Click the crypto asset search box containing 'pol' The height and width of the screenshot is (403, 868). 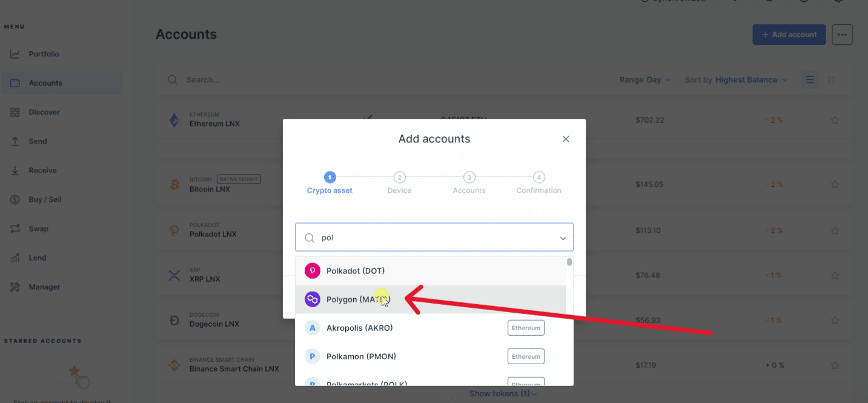pyautogui.click(x=434, y=238)
